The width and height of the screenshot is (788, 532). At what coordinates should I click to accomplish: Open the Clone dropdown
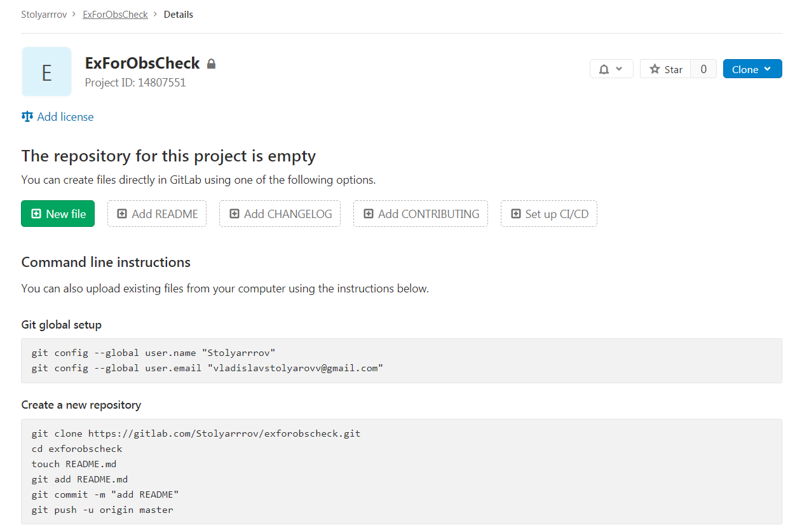[x=752, y=69]
